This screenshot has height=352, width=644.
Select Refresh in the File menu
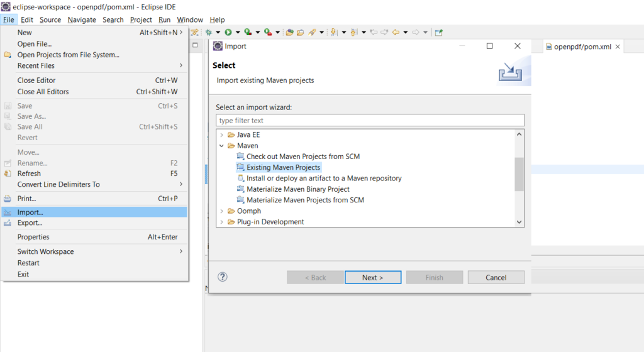94,173
